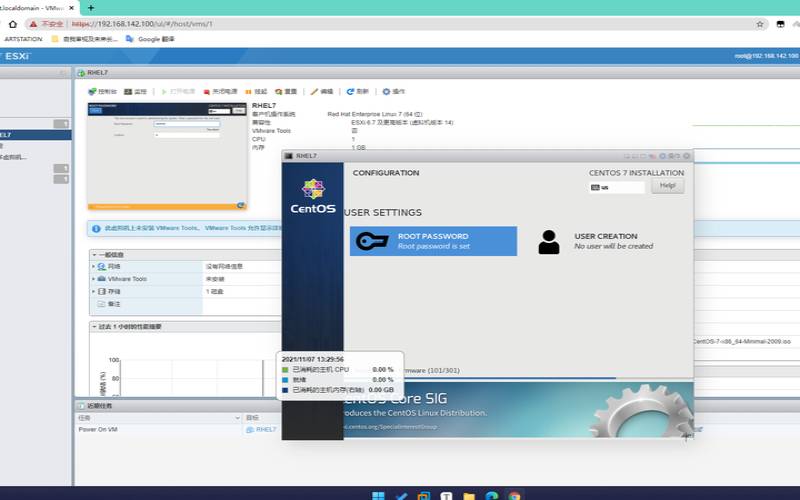Suspend the VM with the orange pause button
Screen dimensions: 800x500
256,91
